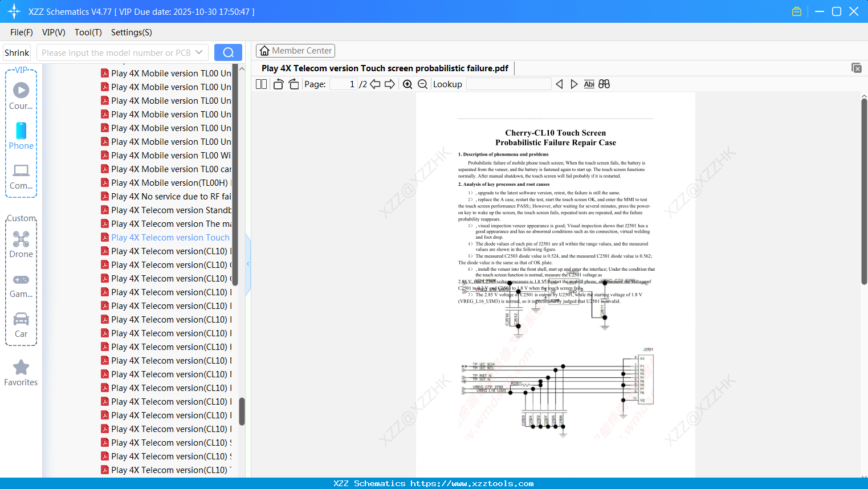Image resolution: width=868 pixels, height=489 pixels.
Task: Click the Lookup search text field
Action: tap(509, 84)
